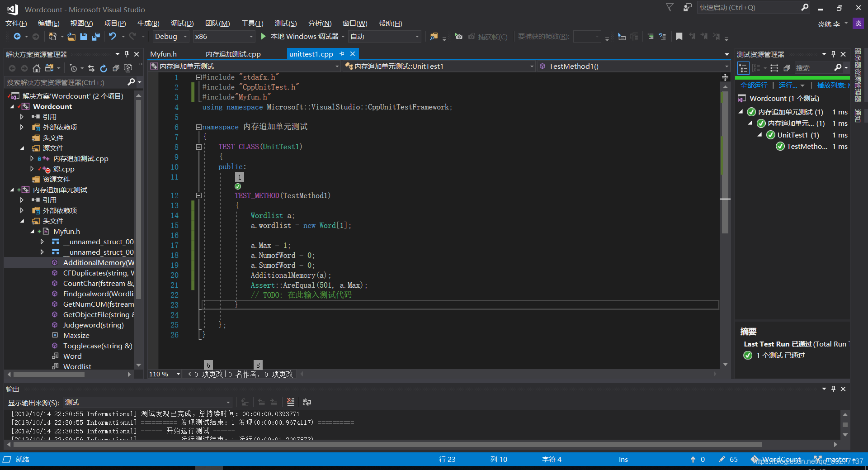Toggle a bookmark on the current line
This screenshot has height=470, width=868.
pos(679,36)
